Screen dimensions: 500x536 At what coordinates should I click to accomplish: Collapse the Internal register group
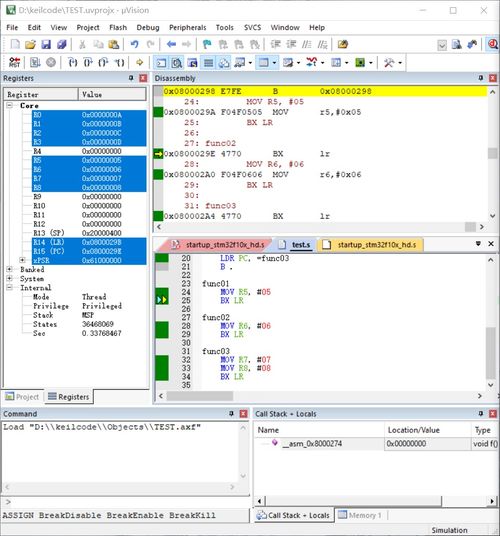(x=10, y=287)
